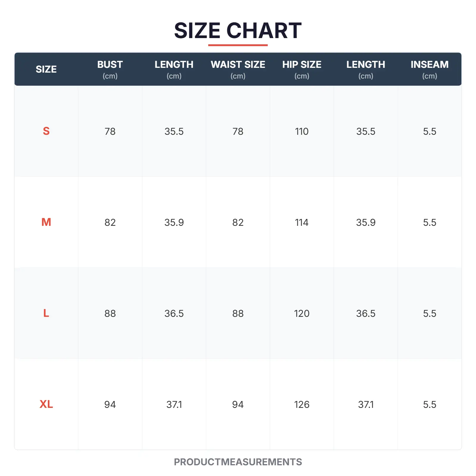Click hip size value 120
Image resolution: width=476 pixels, height=476 pixels.
(x=302, y=314)
